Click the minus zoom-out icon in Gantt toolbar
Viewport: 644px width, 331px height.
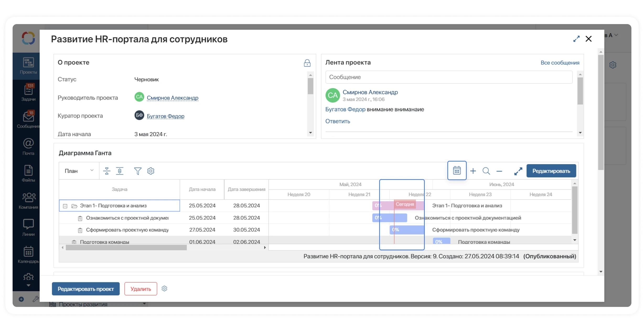click(x=499, y=171)
